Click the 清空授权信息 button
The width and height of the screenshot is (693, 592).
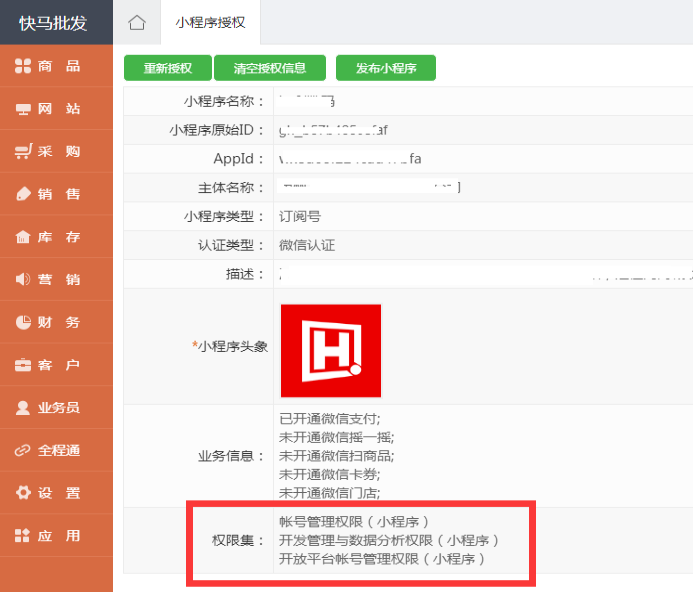click(x=270, y=68)
